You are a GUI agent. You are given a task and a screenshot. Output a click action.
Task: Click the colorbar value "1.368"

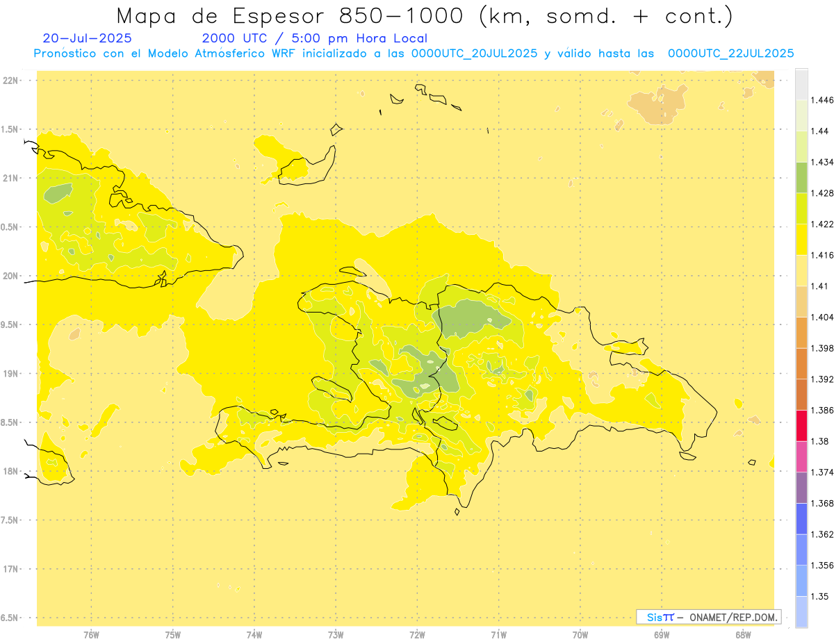point(823,503)
